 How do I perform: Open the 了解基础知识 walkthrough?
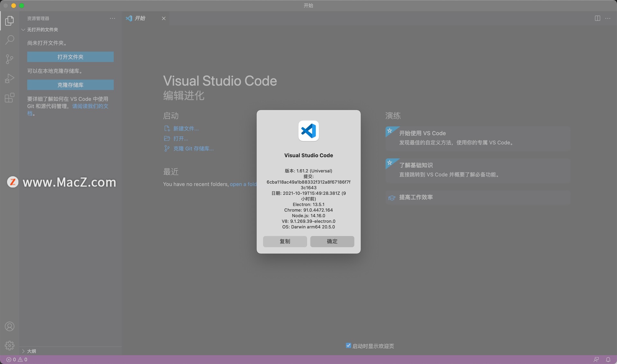click(478, 170)
